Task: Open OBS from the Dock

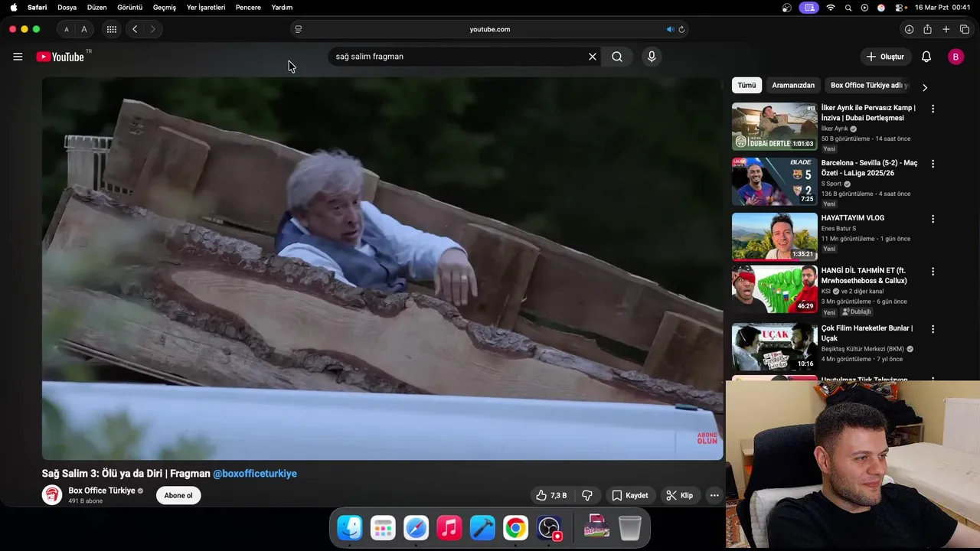Action: 549,528
